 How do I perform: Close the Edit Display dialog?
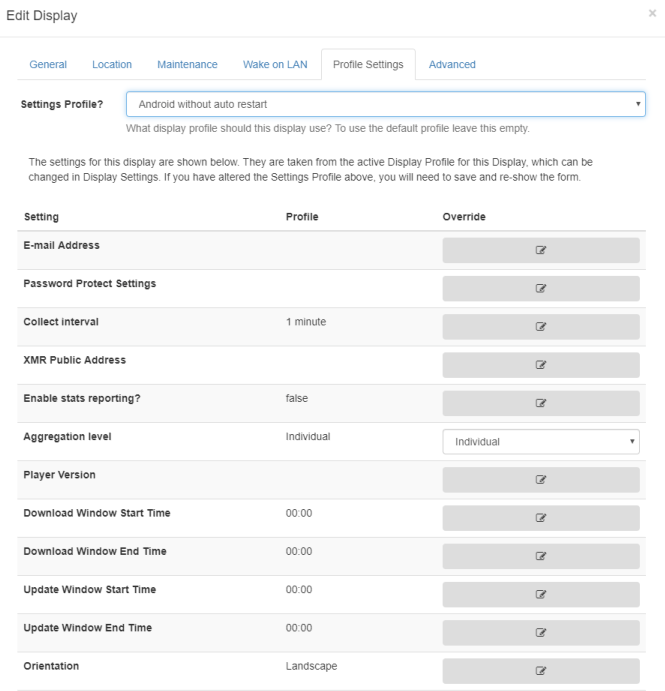pos(650,16)
